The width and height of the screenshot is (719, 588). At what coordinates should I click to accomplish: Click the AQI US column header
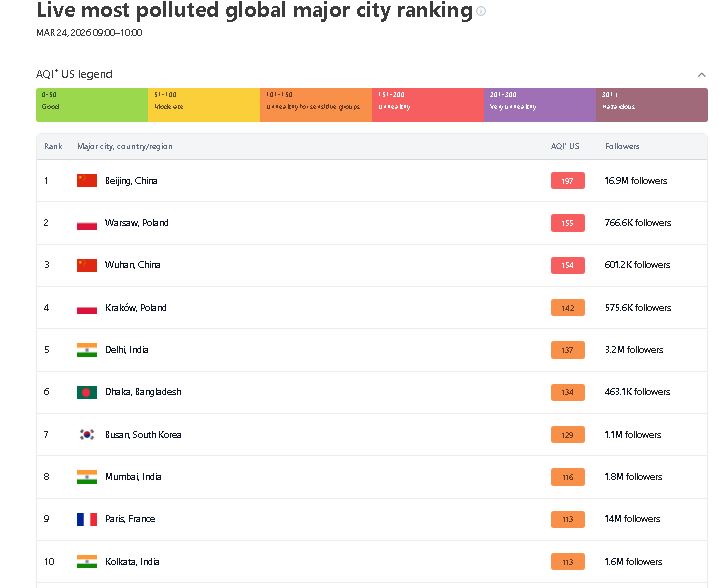click(565, 146)
